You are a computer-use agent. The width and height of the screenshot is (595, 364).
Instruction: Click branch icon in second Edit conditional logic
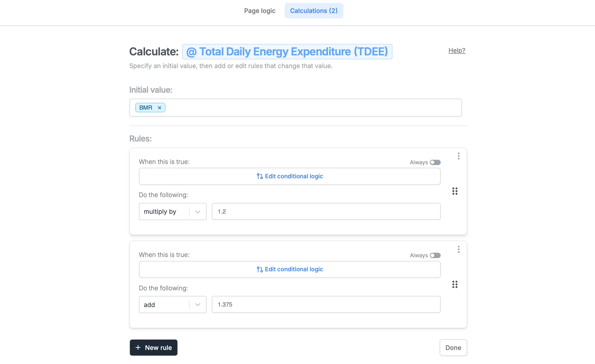(x=260, y=269)
